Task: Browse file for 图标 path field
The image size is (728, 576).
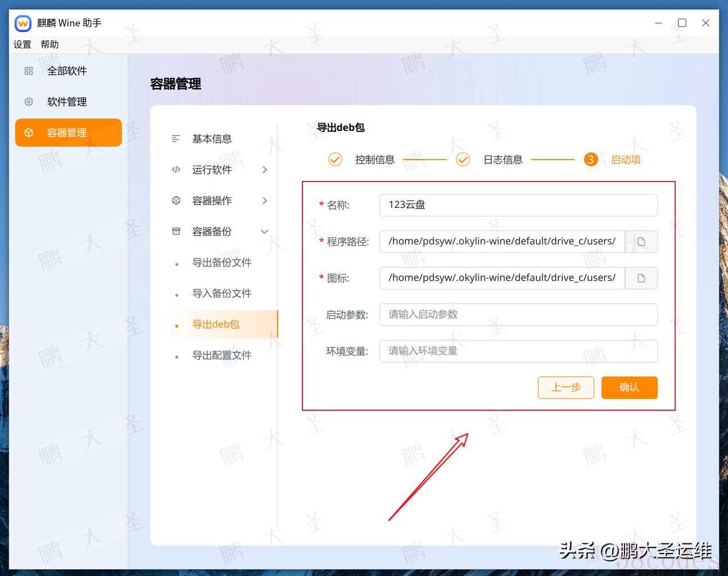Action: (x=641, y=278)
